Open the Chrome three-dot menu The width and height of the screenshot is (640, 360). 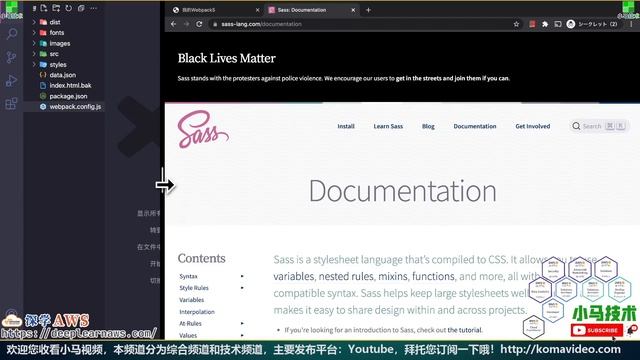[x=631, y=24]
